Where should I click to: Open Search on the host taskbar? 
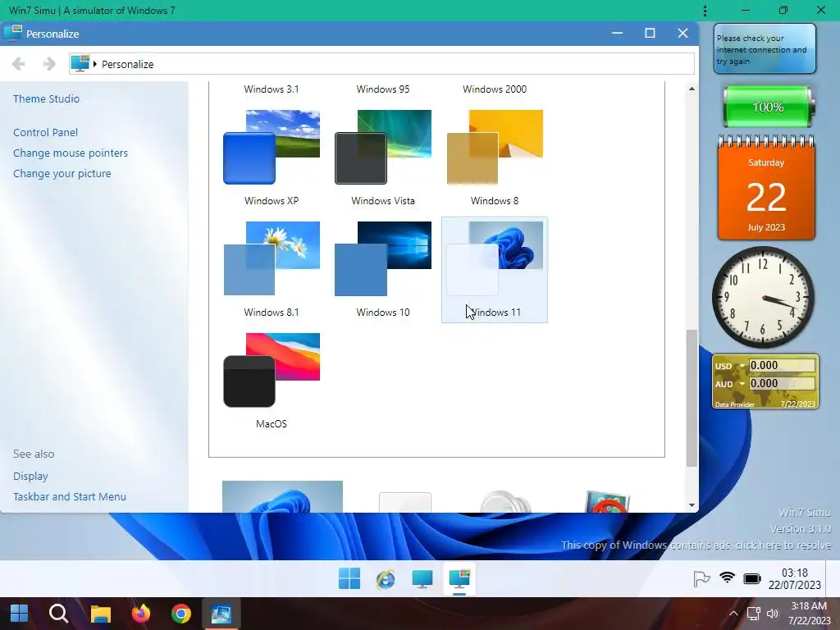[58, 614]
